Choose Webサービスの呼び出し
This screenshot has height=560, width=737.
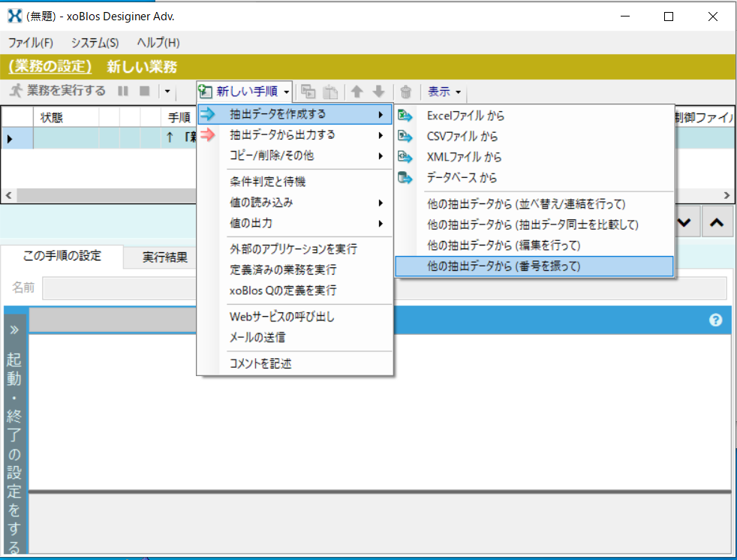(295, 317)
